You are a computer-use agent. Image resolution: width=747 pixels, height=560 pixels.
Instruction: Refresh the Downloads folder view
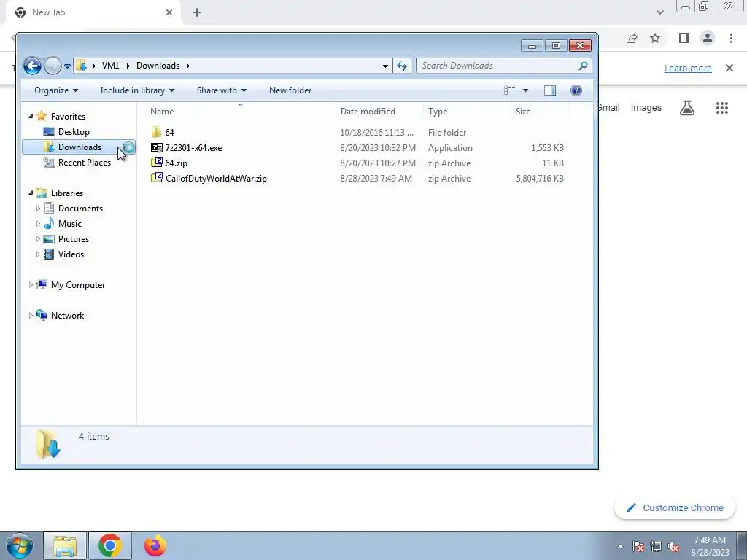coord(402,66)
